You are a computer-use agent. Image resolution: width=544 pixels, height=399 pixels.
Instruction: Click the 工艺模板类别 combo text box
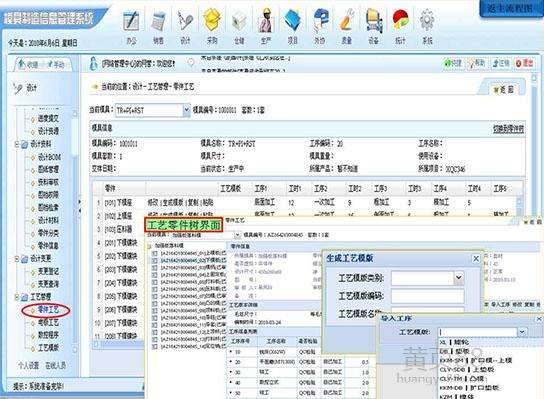423,278
